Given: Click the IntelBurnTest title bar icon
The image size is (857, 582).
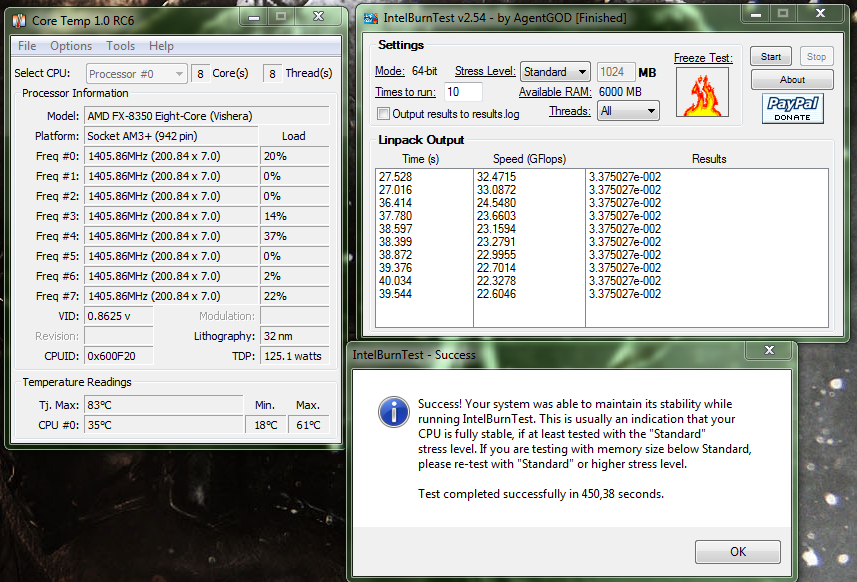Looking at the screenshot, I should [x=371, y=19].
